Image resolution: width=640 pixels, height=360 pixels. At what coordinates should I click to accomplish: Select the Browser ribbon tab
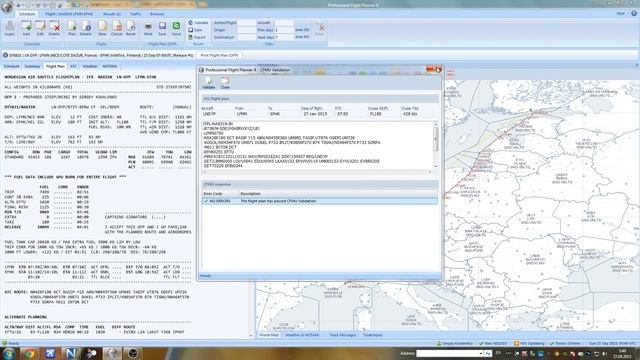(x=157, y=14)
